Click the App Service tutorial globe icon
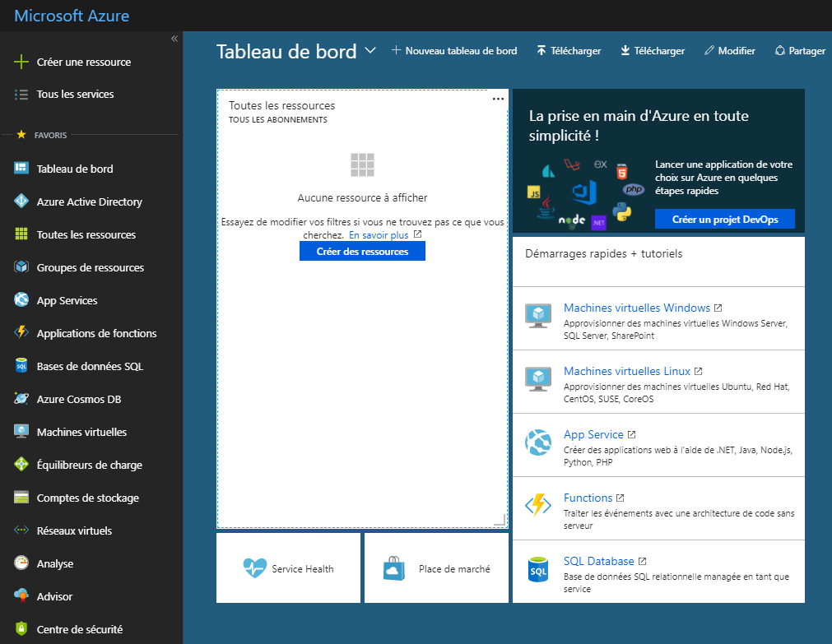The width and height of the screenshot is (832, 644). tap(538, 442)
